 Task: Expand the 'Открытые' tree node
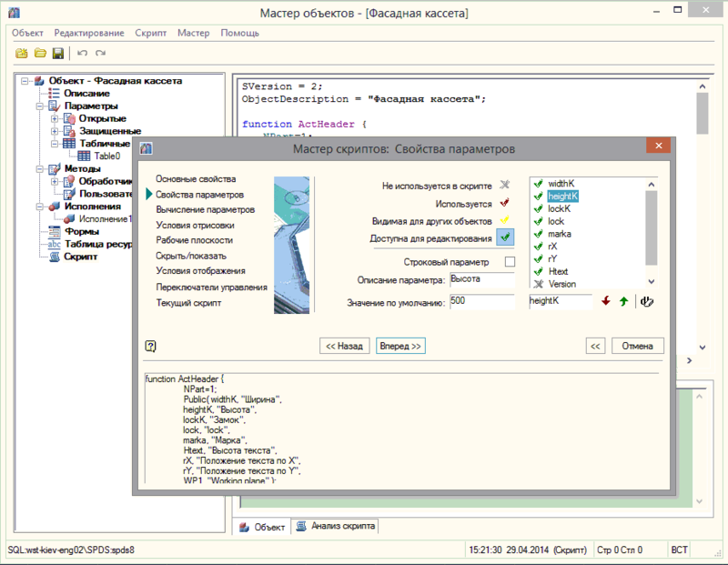(x=55, y=118)
